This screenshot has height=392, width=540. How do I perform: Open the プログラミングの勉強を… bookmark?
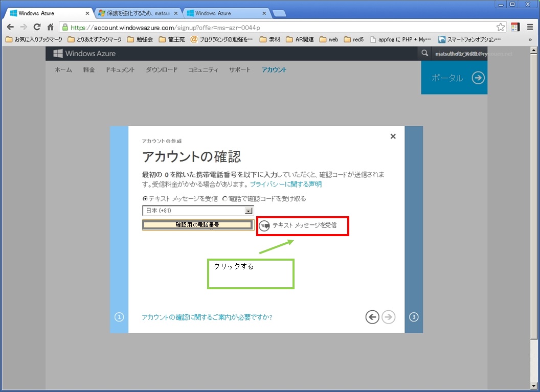pyautogui.click(x=222, y=39)
